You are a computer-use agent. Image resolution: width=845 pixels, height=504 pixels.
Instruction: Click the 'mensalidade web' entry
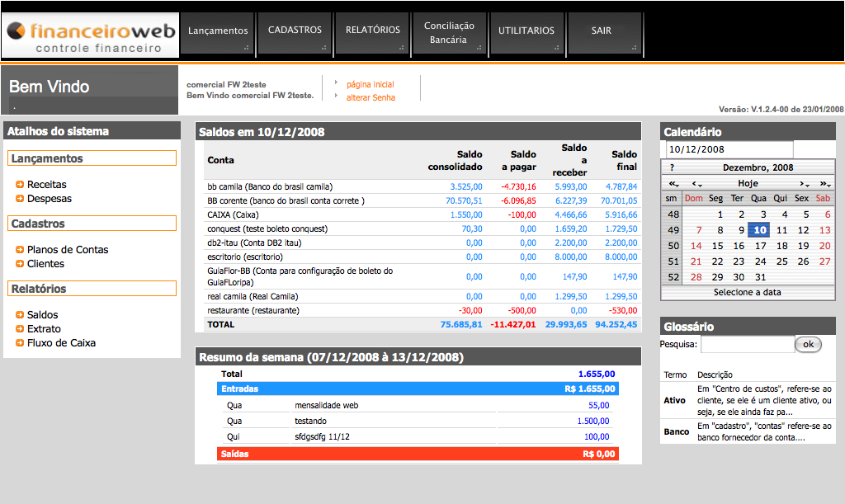pyautogui.click(x=327, y=406)
